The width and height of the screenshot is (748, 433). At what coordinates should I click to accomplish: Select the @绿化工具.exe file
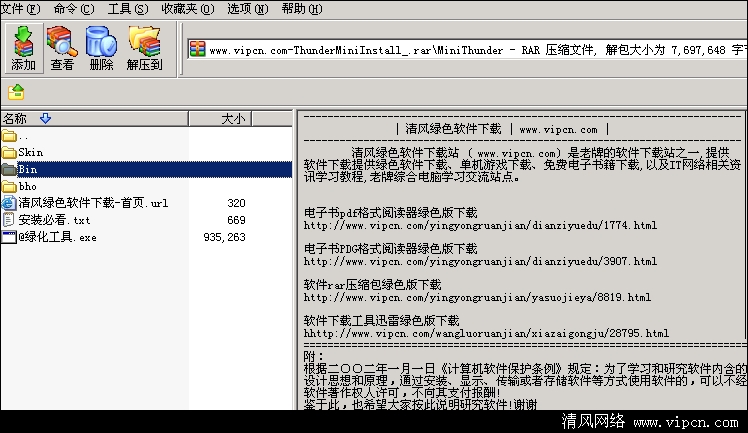(x=58, y=237)
